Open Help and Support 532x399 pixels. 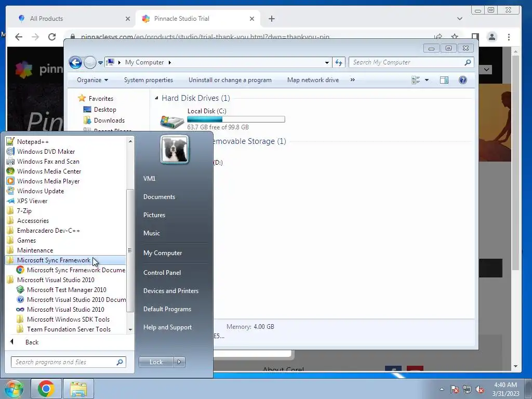coord(167,327)
